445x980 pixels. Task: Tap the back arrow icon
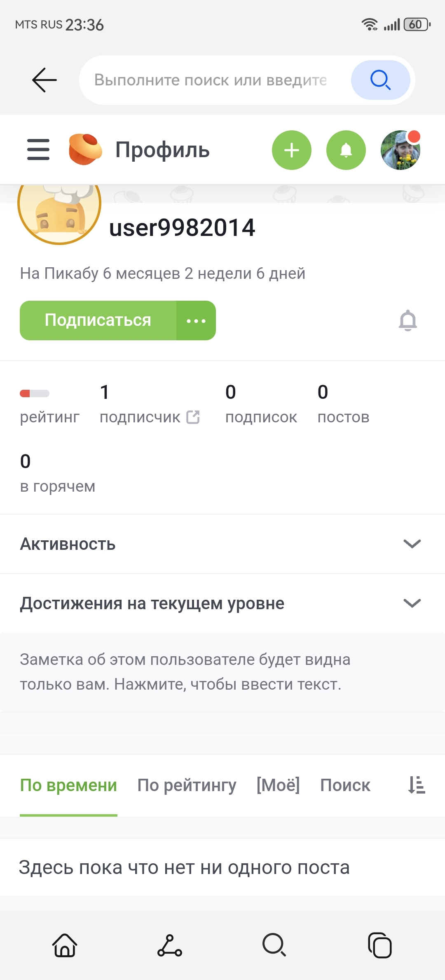click(44, 80)
